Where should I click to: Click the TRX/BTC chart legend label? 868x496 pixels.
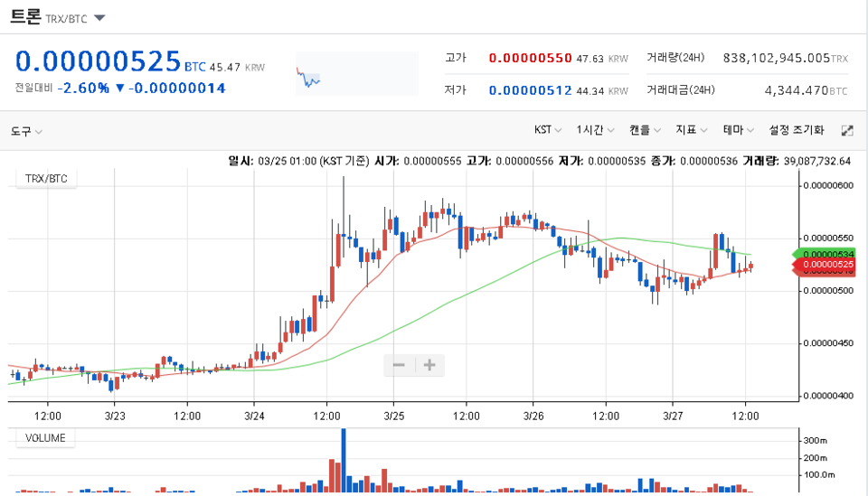tap(46, 179)
